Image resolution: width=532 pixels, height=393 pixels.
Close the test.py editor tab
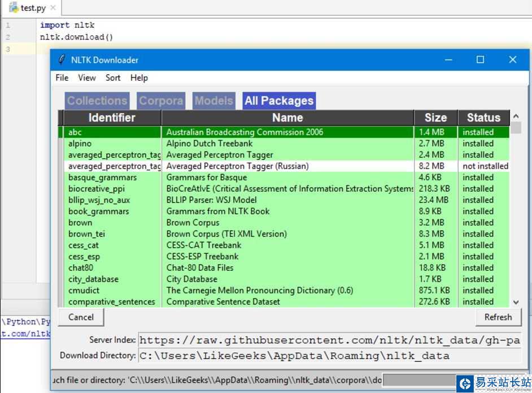click(53, 7)
